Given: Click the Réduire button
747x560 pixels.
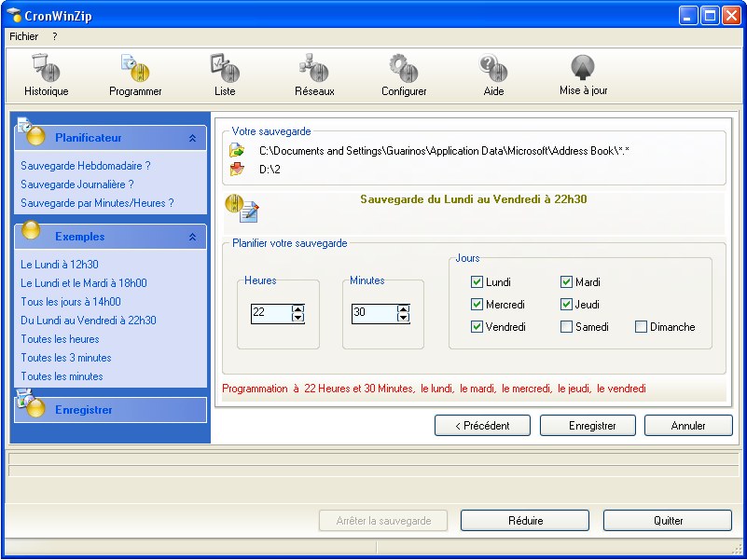Looking at the screenshot, I should [525, 521].
